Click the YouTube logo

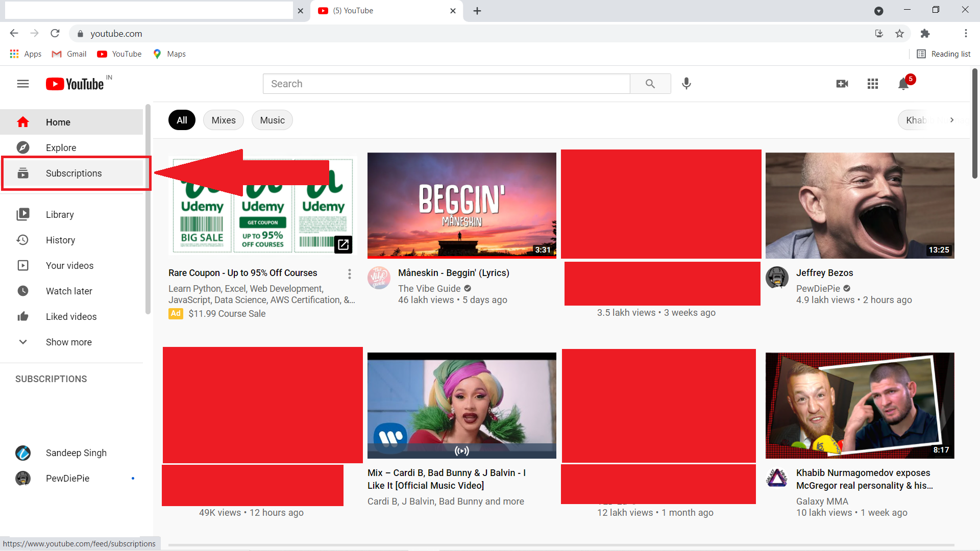(x=76, y=84)
